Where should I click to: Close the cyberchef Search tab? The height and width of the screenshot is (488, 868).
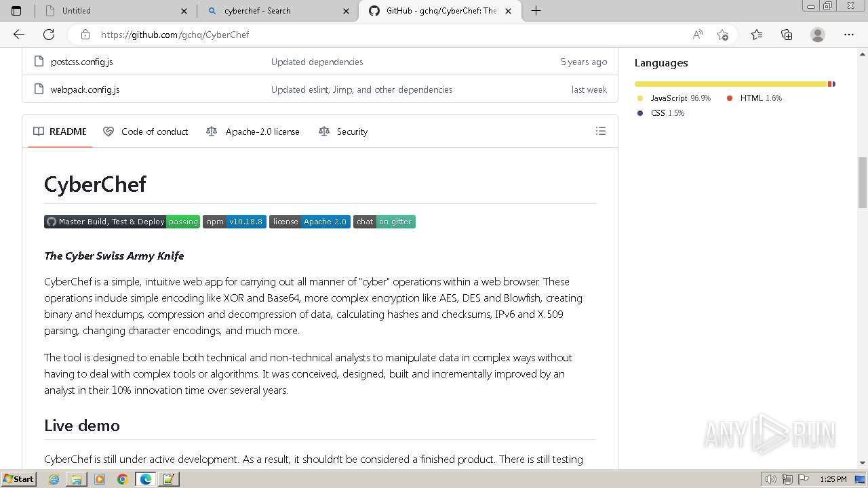click(x=347, y=11)
